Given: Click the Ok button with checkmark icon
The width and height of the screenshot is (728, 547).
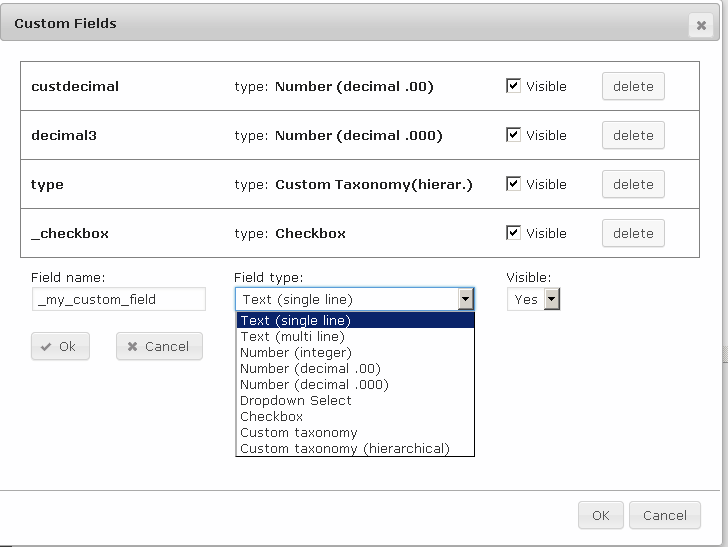Looking at the screenshot, I should (60, 346).
